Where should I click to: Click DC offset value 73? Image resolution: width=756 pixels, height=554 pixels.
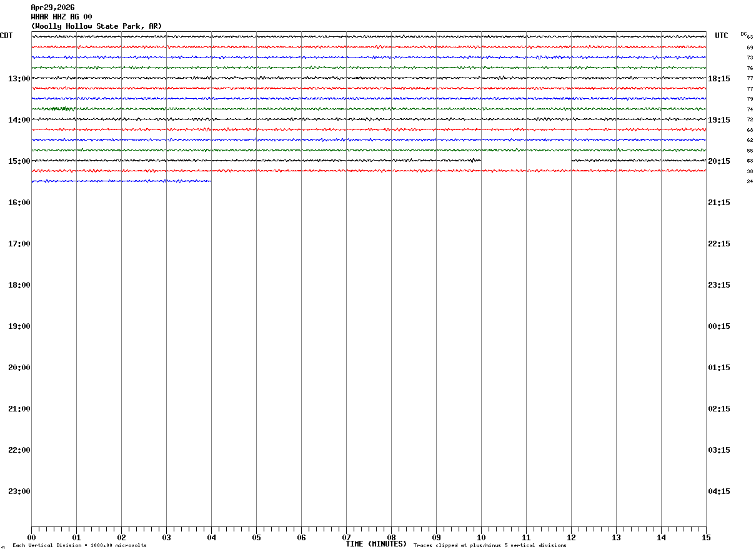pyautogui.click(x=750, y=58)
